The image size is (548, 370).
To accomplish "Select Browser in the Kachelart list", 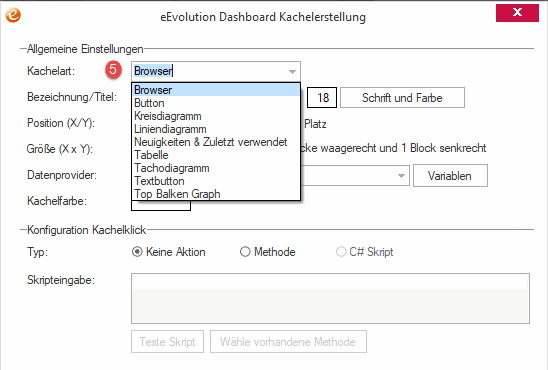I will (x=216, y=90).
